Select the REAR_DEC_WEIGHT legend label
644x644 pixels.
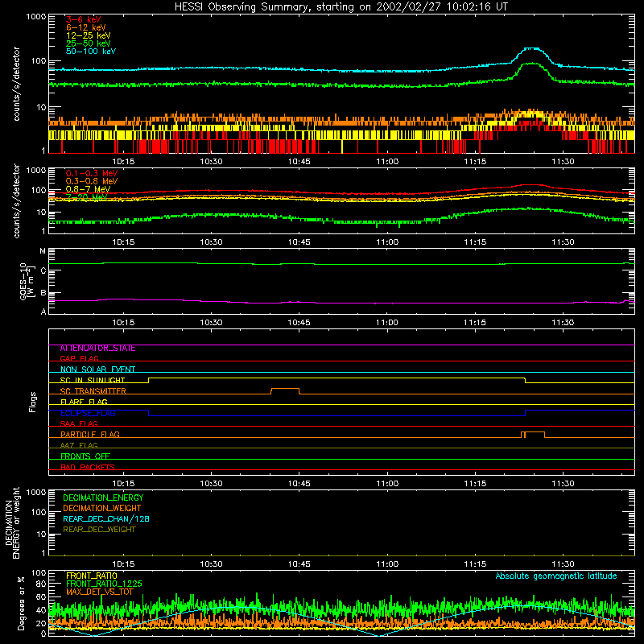coord(99,530)
